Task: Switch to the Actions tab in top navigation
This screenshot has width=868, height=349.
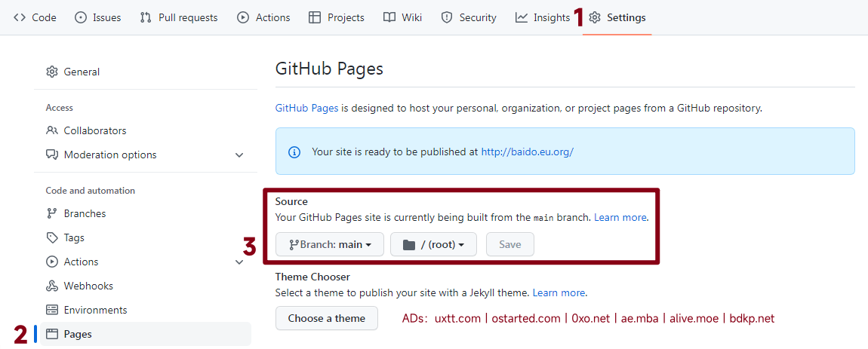Action: [x=263, y=17]
